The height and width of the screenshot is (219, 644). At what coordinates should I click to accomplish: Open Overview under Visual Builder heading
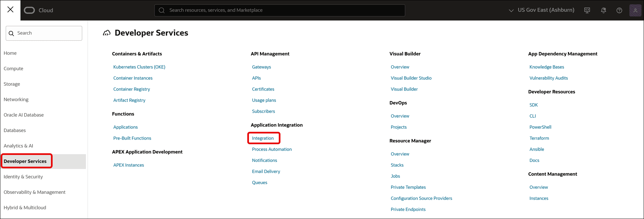pos(400,67)
